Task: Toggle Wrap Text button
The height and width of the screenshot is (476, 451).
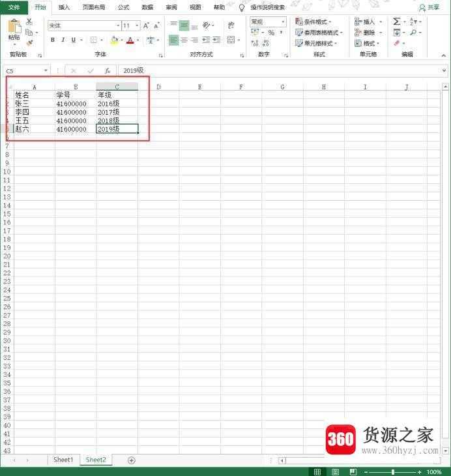Action: tap(231, 25)
